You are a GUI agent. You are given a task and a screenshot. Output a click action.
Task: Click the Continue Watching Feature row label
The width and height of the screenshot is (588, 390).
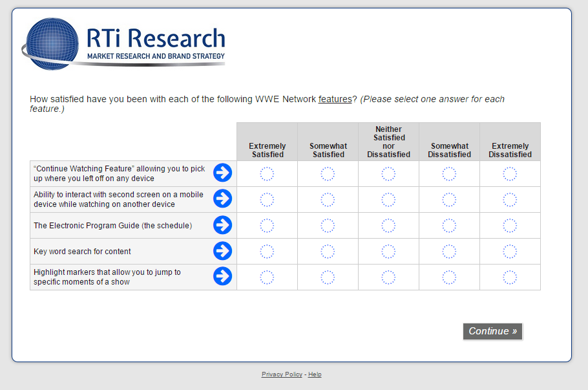tap(120, 173)
